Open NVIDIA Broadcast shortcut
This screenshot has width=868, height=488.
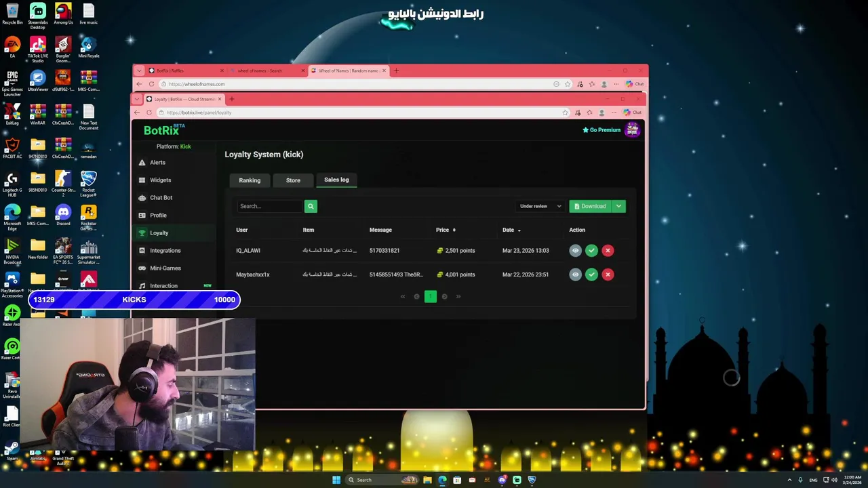pyautogui.click(x=12, y=251)
